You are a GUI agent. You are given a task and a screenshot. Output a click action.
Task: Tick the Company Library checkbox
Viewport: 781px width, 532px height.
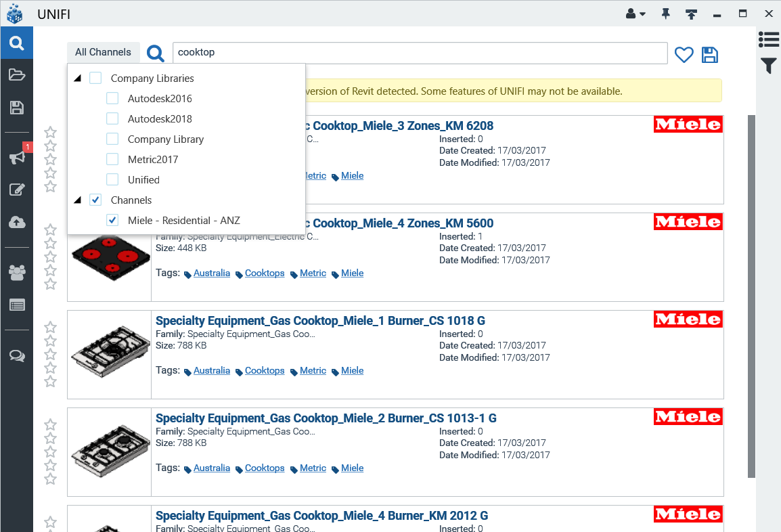click(112, 139)
